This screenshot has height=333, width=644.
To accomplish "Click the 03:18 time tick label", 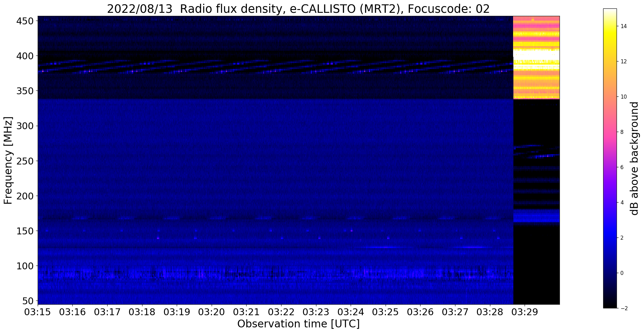I will click(x=142, y=312).
